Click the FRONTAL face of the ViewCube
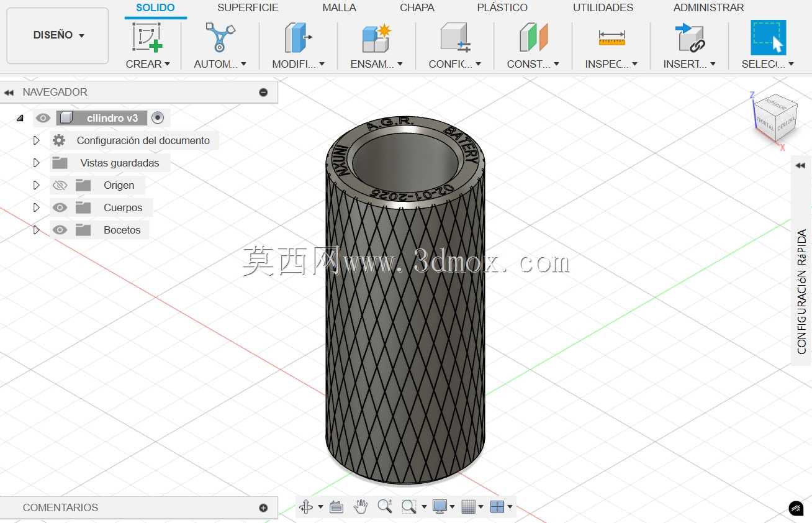This screenshot has width=812, height=523. 765,124
